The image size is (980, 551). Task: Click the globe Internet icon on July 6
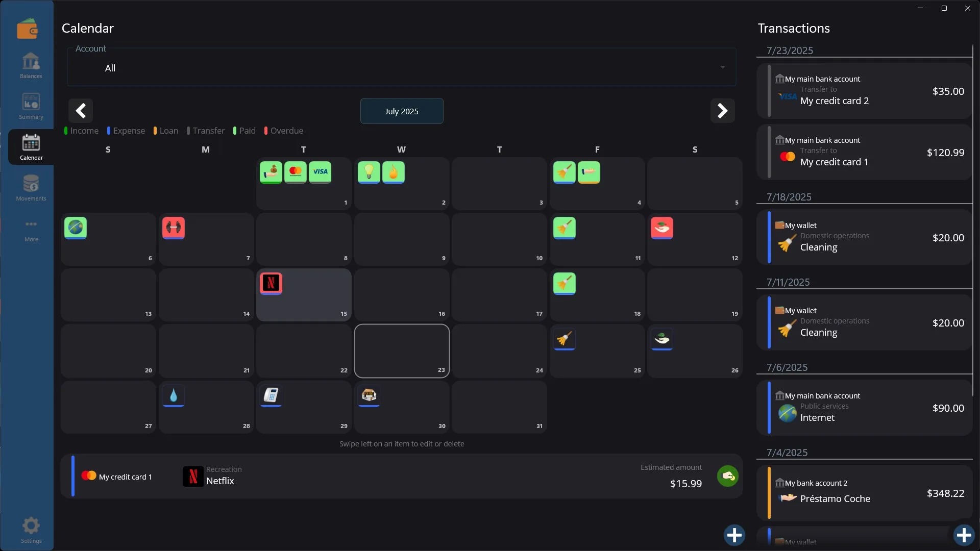[76, 228]
